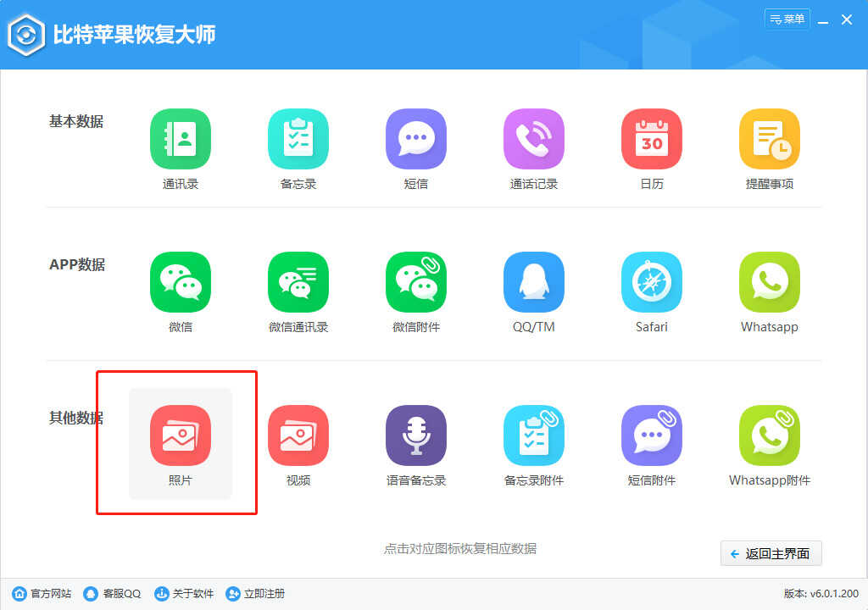Viewport: 868px width, 610px height.
Task: Open the Safari compass icon
Action: (652, 282)
